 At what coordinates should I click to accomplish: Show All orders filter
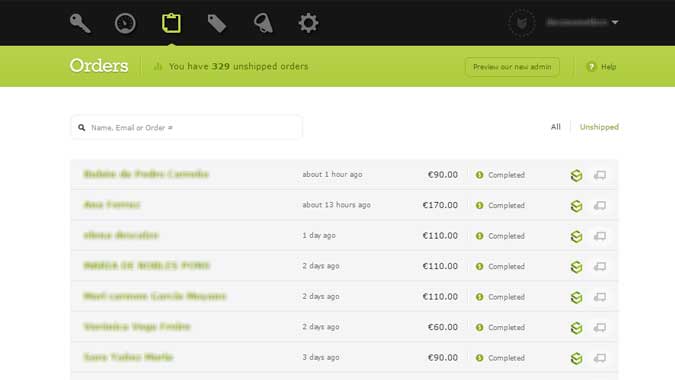(556, 127)
